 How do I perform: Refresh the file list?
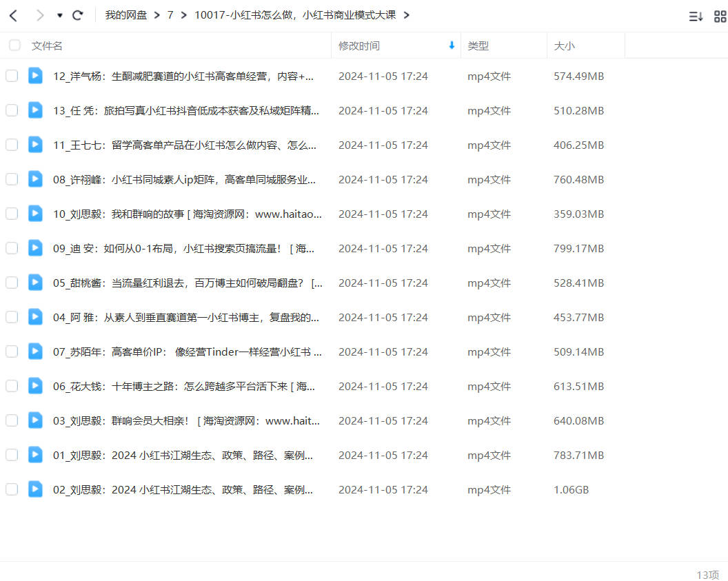click(77, 15)
